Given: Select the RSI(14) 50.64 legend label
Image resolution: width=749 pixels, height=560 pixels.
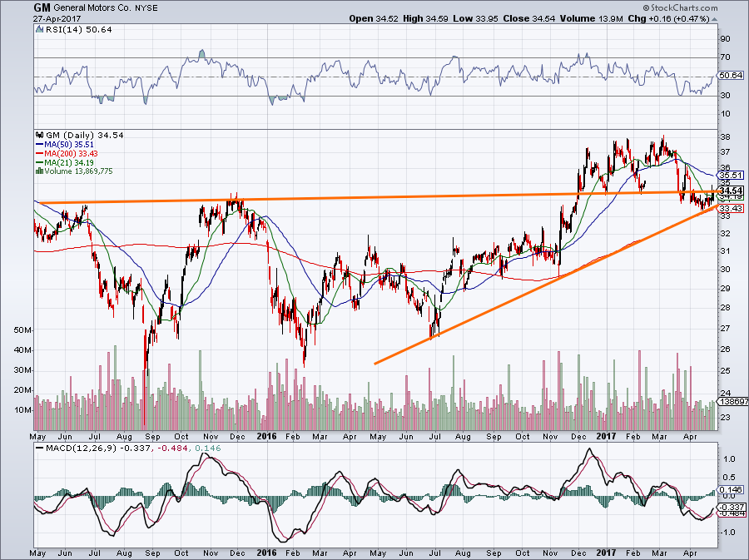Looking at the screenshot, I should tap(79, 30).
